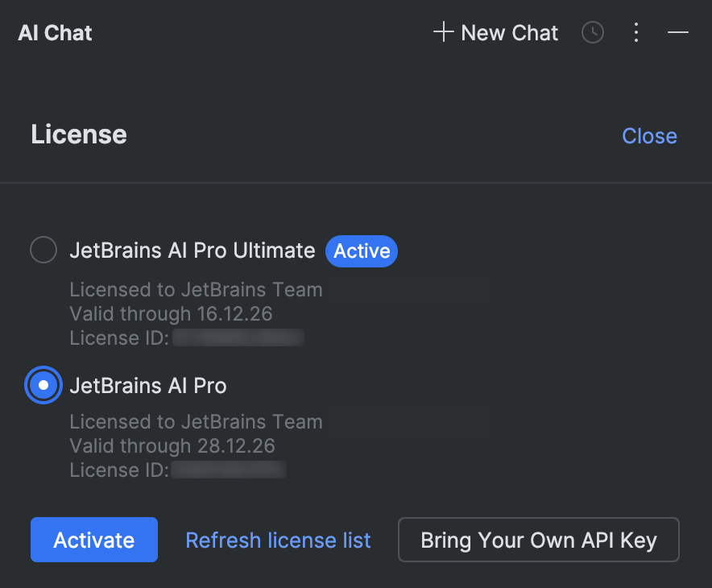
Task: Refresh license list
Action: [278, 540]
